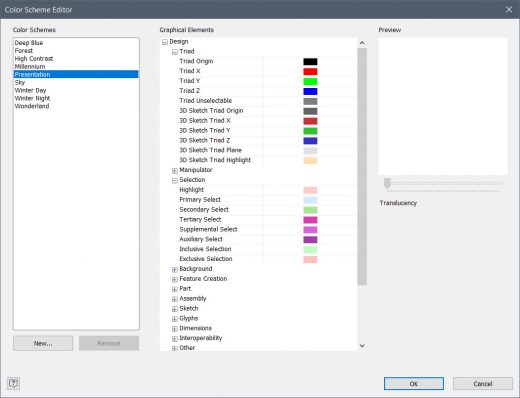Image resolution: width=520 pixels, height=398 pixels.
Task: Click the 3D Sketch Triad X swatch
Action: (310, 121)
